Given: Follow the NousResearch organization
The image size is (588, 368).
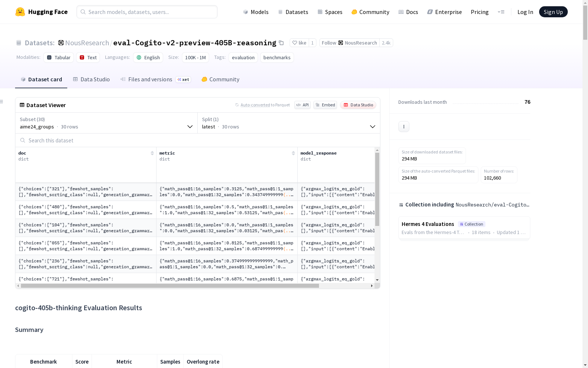Looking at the screenshot, I should tap(349, 43).
